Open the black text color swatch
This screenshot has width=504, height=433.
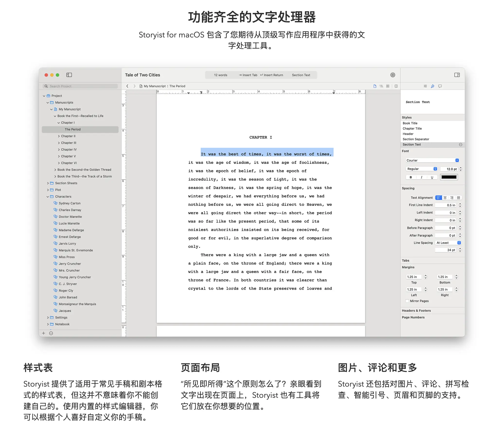coord(449,177)
